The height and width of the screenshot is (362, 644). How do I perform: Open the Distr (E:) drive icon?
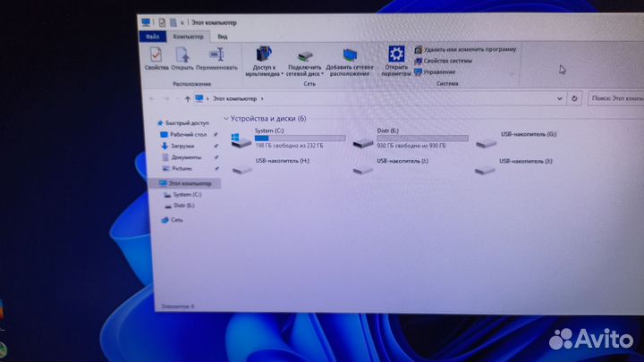[362, 142]
